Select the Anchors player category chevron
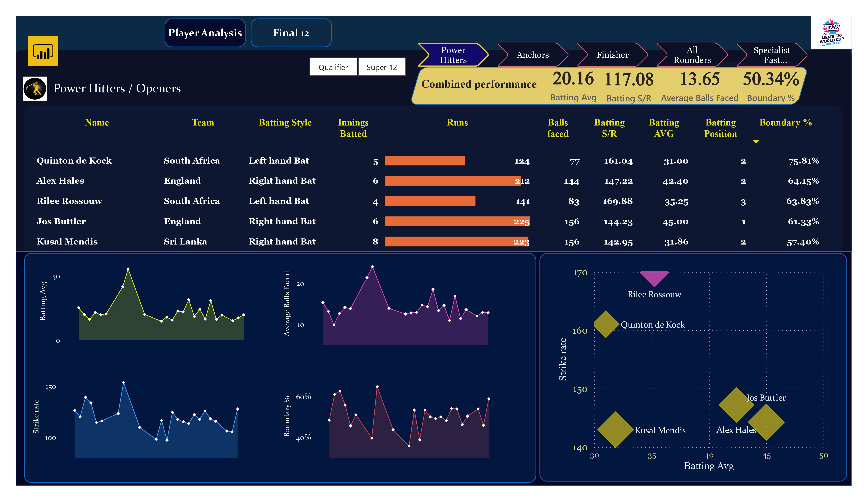Viewport: 868px width, 502px height. 532,55
